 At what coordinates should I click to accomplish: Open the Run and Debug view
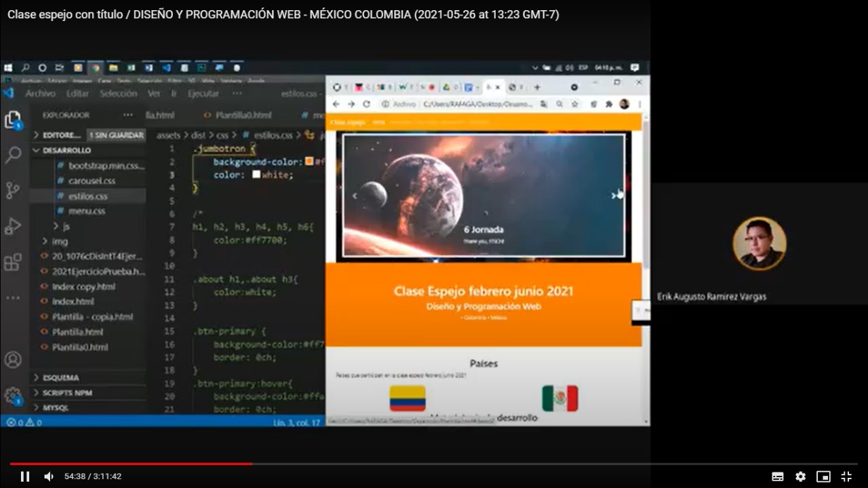point(13,226)
